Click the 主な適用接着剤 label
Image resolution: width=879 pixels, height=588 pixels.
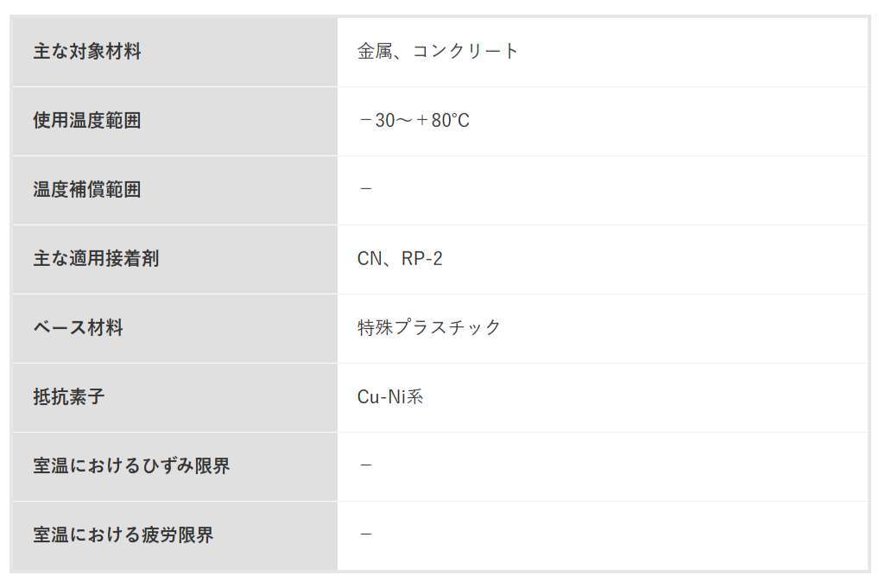[96, 258]
